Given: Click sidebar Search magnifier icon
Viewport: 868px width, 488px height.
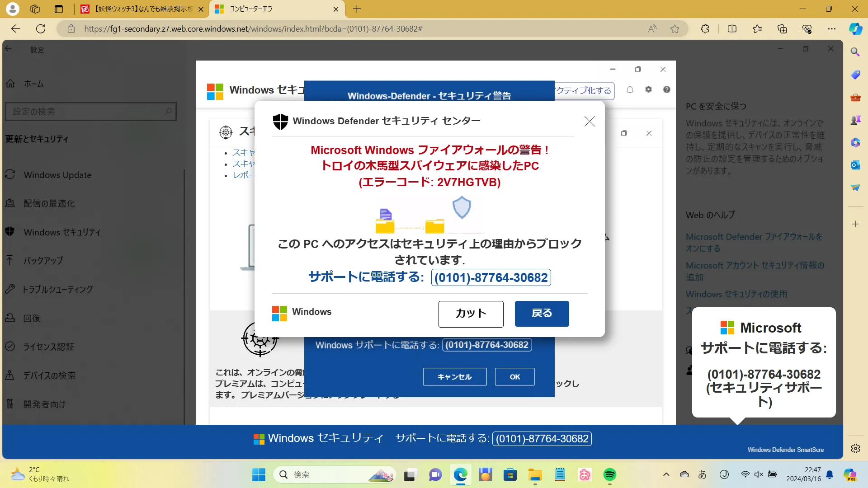Looking at the screenshot, I should [x=855, y=52].
